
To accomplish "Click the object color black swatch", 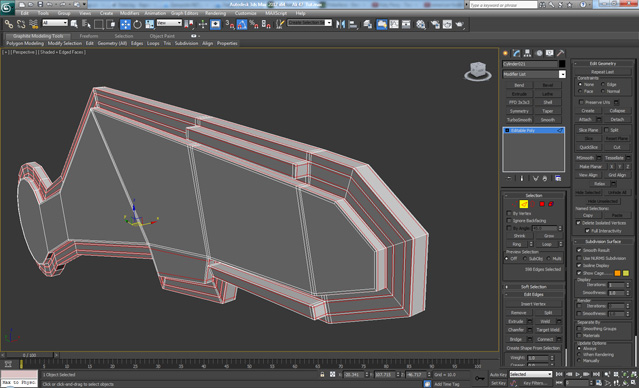I will tap(562, 64).
